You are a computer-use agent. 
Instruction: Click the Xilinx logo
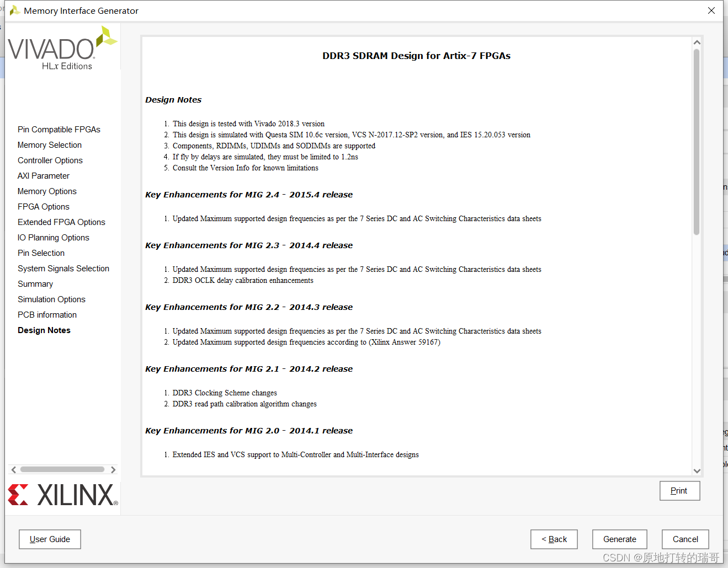[62, 495]
